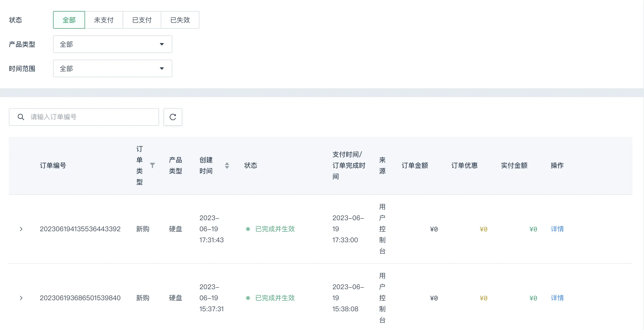Select the 未支付 status tab
Image resolution: width=644 pixels, height=330 pixels.
tap(104, 20)
